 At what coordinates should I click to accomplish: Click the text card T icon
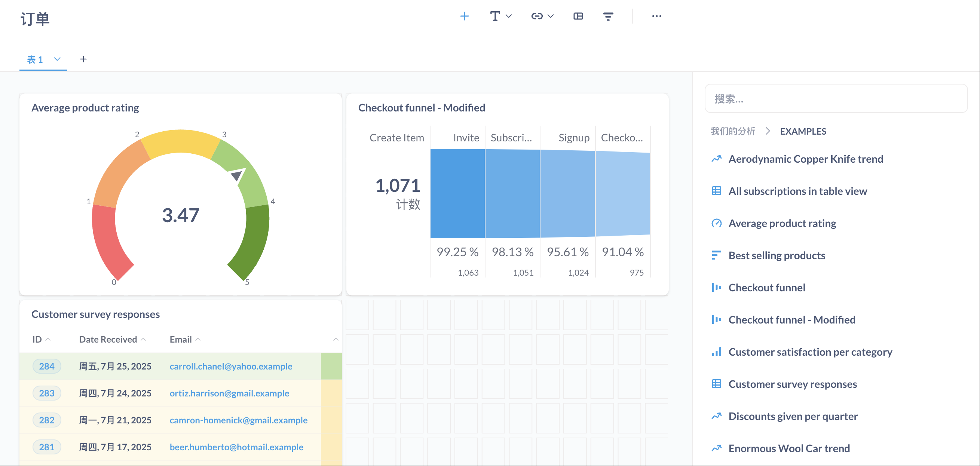(495, 16)
